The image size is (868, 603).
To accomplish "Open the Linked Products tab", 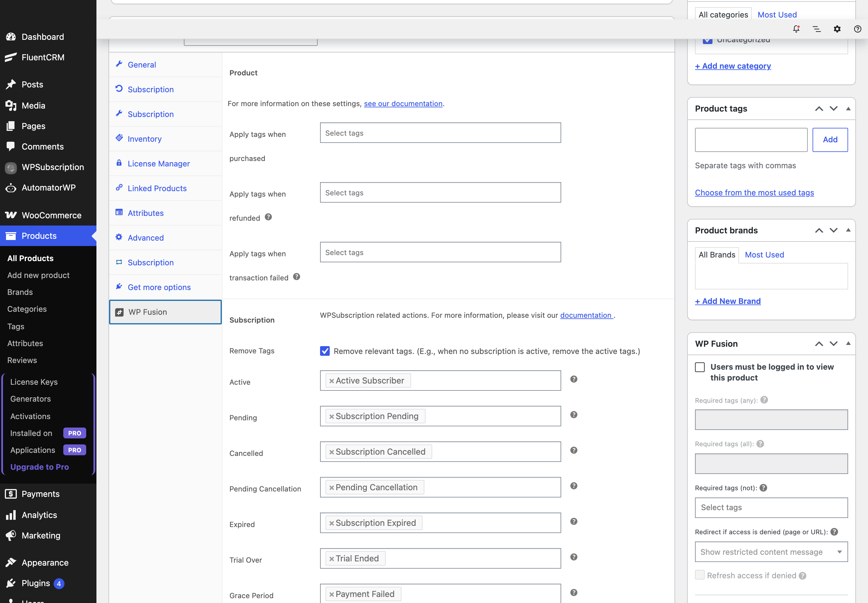I will coord(165,188).
